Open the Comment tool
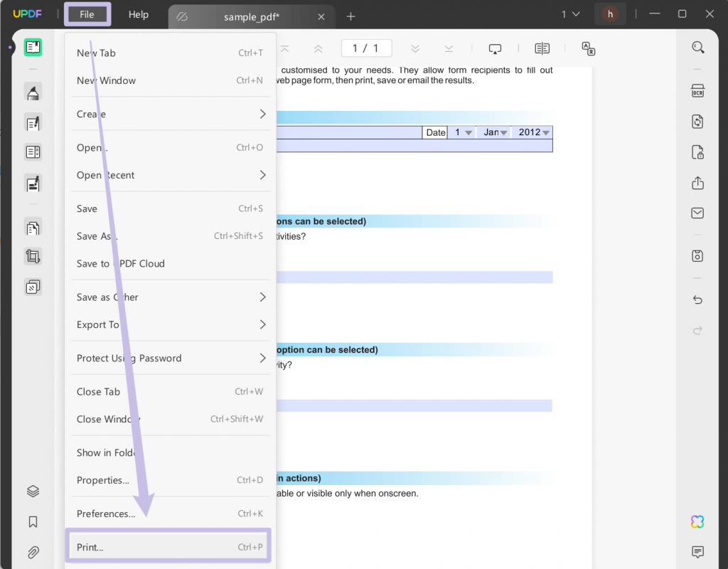728x569 pixels. 32,92
